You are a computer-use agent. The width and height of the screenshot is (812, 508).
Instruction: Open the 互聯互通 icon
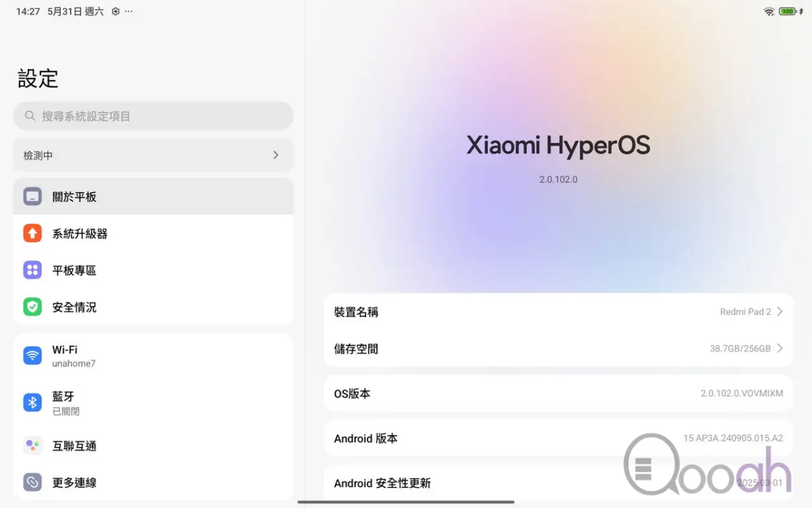(32, 446)
